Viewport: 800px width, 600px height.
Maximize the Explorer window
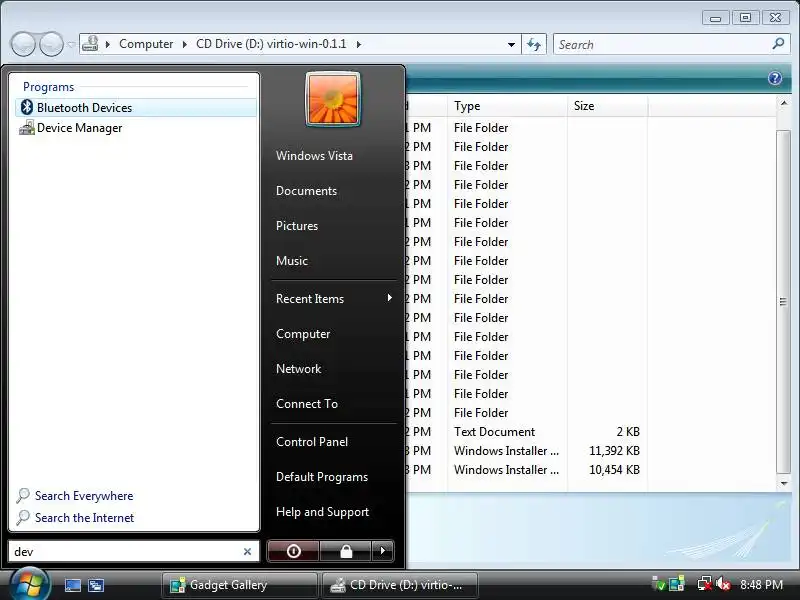(x=745, y=18)
